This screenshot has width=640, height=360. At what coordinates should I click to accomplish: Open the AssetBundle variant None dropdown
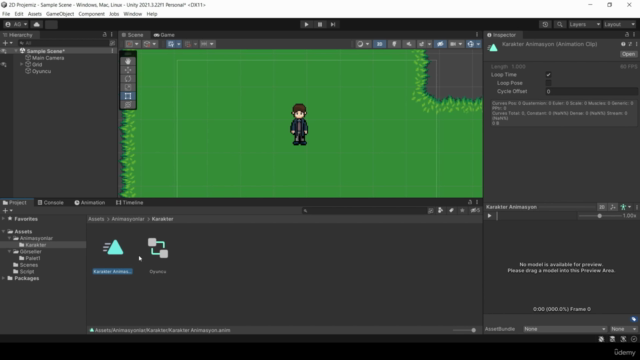point(623,329)
